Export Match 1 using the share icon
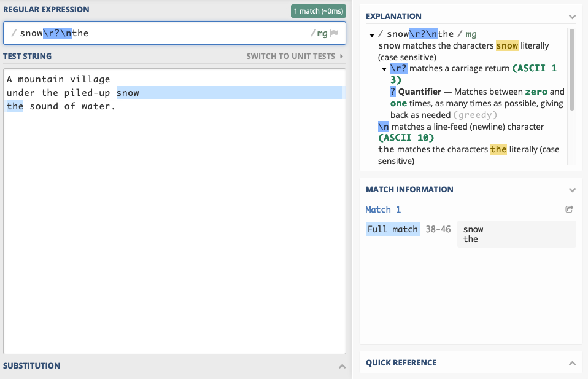 click(569, 209)
